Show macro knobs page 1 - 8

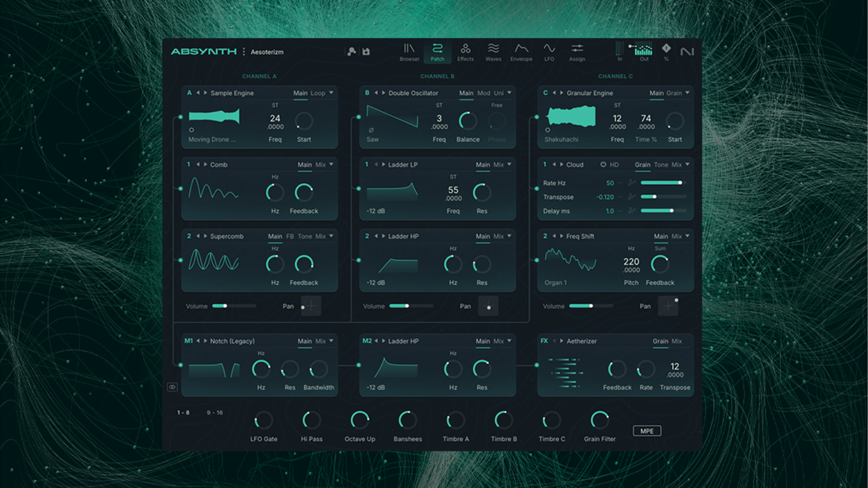click(x=183, y=413)
